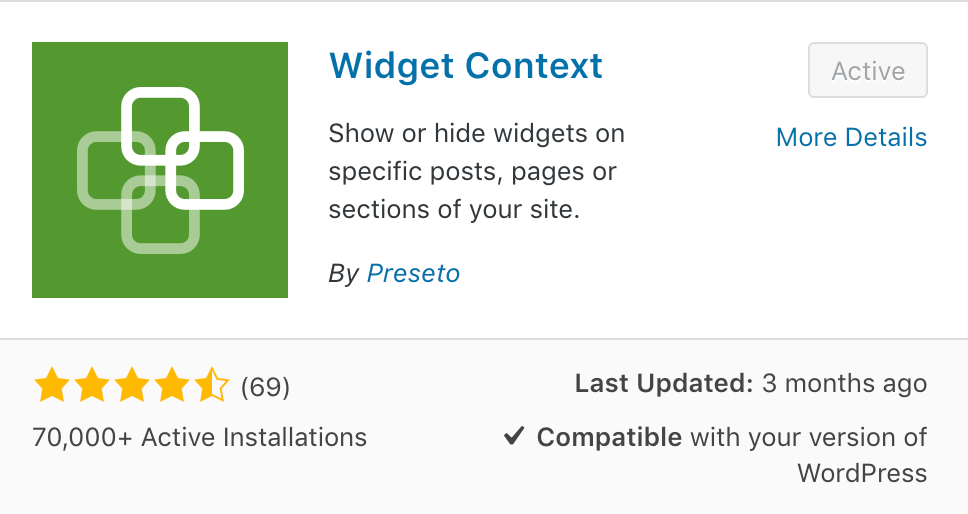Visit the Preseto author link
Viewport: 968px width, 514px height.
(x=414, y=273)
